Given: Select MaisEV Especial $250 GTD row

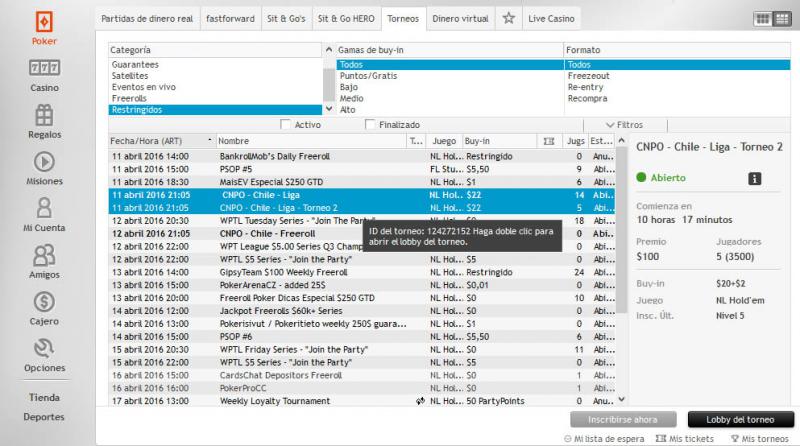Looking at the screenshot, I should click(x=362, y=182).
